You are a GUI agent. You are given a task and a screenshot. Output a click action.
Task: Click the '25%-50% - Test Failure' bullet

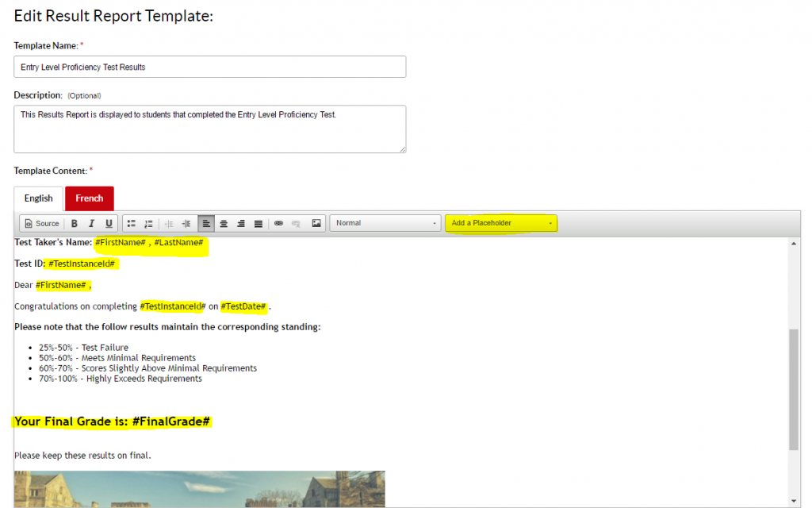tap(83, 348)
